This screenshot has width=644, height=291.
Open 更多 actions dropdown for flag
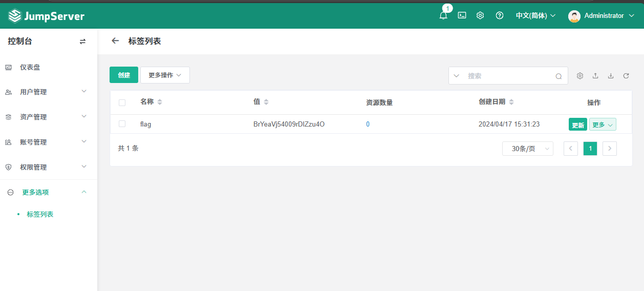point(603,124)
